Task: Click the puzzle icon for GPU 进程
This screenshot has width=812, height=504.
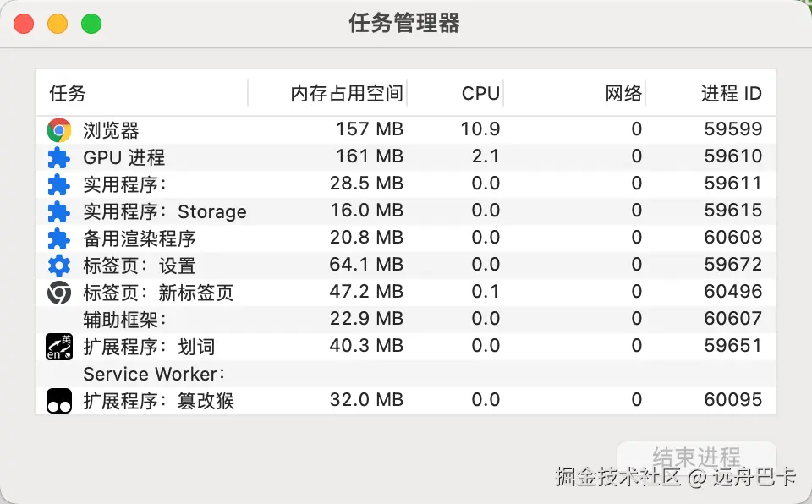Action: tap(58, 157)
